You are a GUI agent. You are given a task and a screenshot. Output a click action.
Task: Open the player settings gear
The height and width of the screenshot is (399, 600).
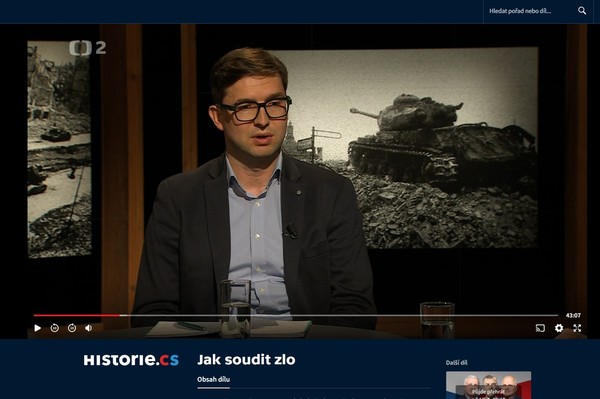[x=559, y=328]
